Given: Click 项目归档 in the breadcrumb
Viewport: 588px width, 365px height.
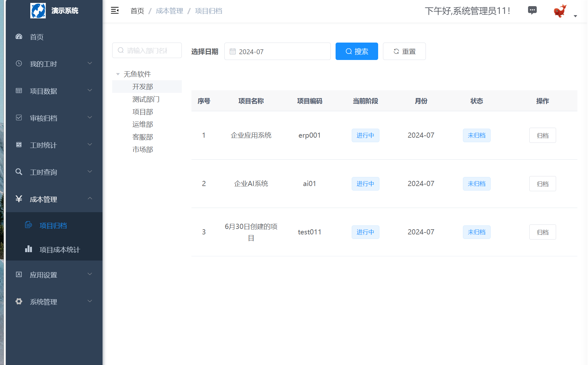Looking at the screenshot, I should 209,11.
